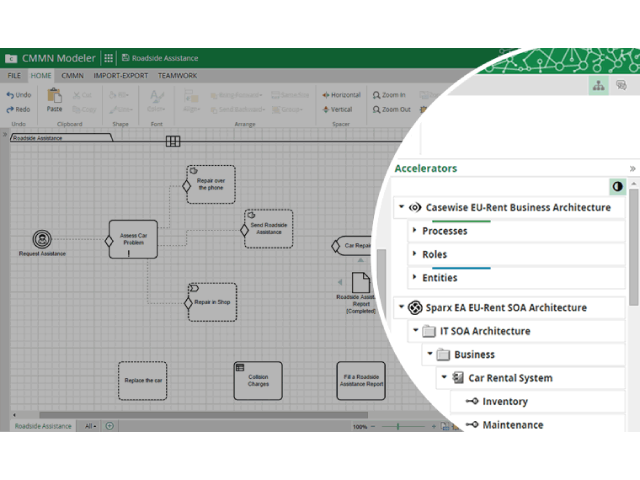Open the All pages dropdown at bottom
Screen dimensions: 640x480
[x=90, y=426]
